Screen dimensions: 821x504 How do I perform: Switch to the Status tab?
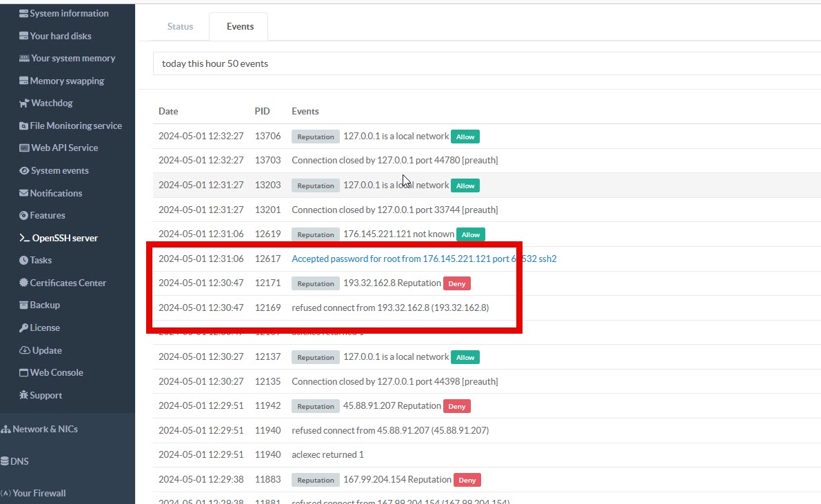(180, 27)
